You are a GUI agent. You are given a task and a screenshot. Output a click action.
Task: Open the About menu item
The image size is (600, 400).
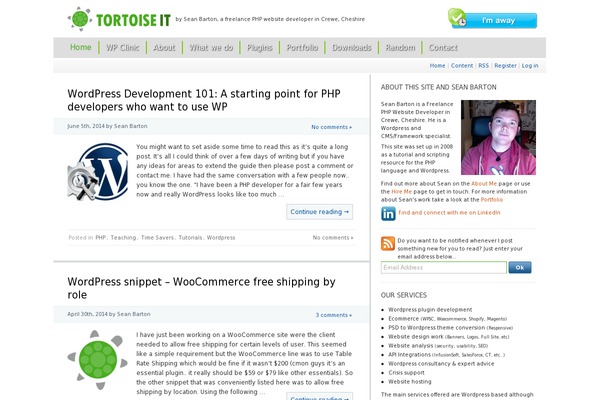click(164, 47)
